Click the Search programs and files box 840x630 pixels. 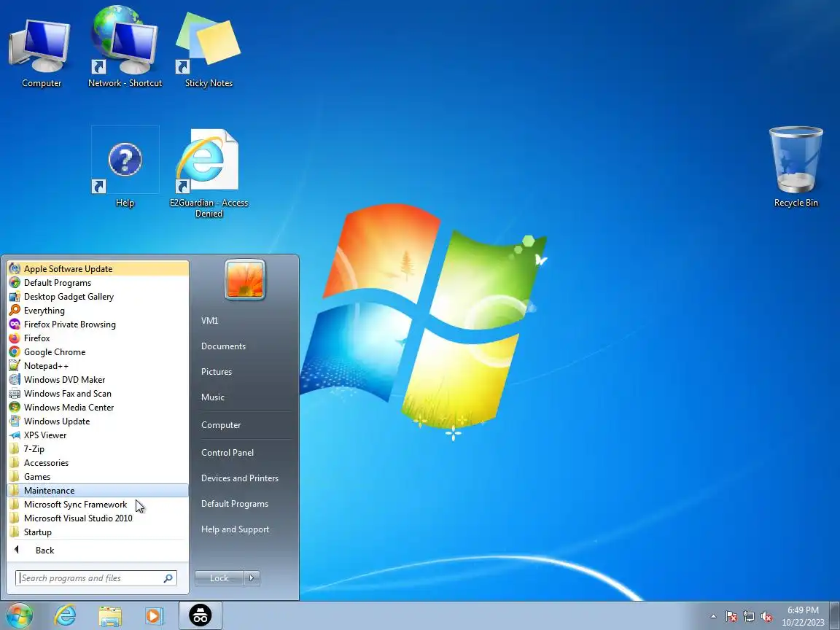(96, 578)
